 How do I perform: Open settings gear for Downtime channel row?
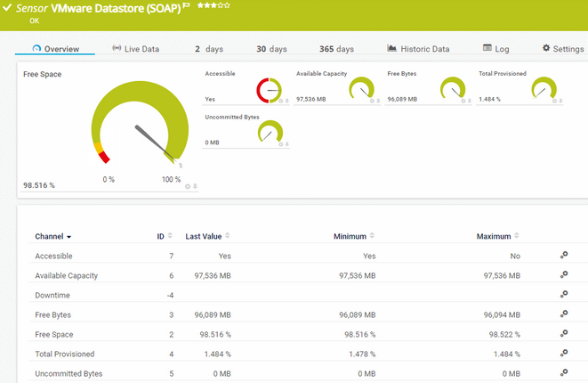[563, 295]
